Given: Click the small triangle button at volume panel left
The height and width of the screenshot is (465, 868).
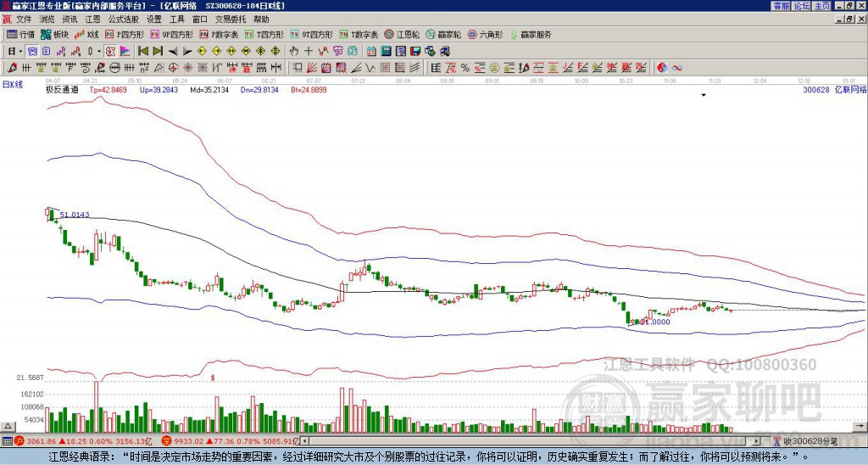Looking at the screenshot, I should (x=8, y=426).
